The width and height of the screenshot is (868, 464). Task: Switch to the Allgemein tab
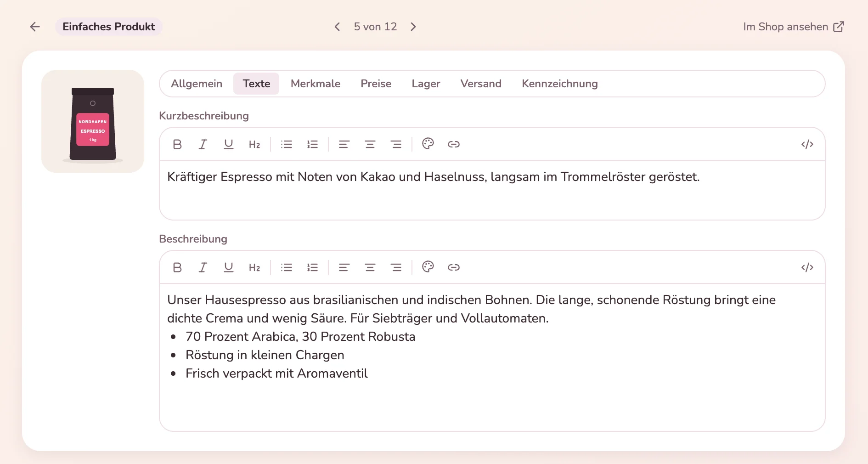197,84
